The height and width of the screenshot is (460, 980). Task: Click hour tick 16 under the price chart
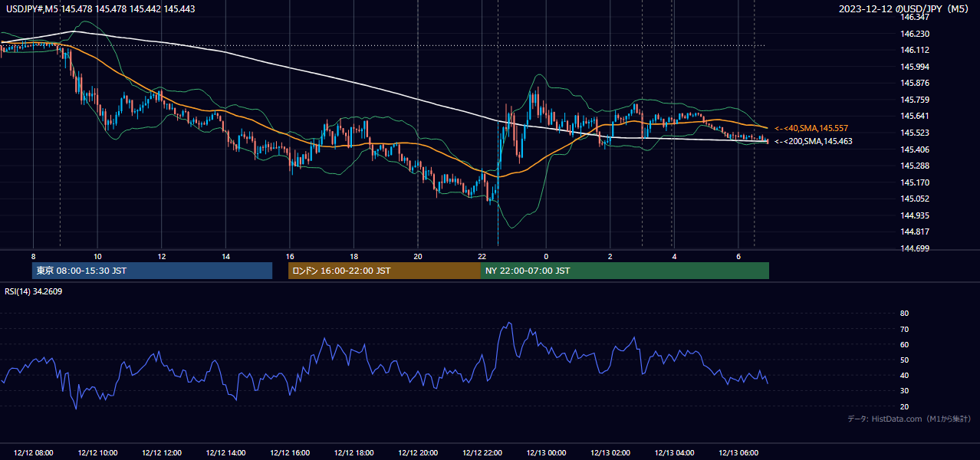point(290,256)
